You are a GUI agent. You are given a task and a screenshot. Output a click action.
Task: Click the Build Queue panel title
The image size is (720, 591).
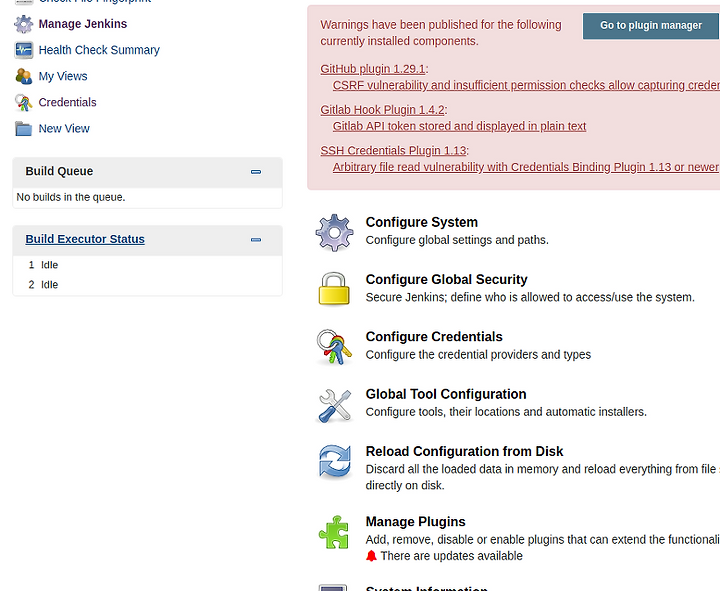pyautogui.click(x=59, y=171)
